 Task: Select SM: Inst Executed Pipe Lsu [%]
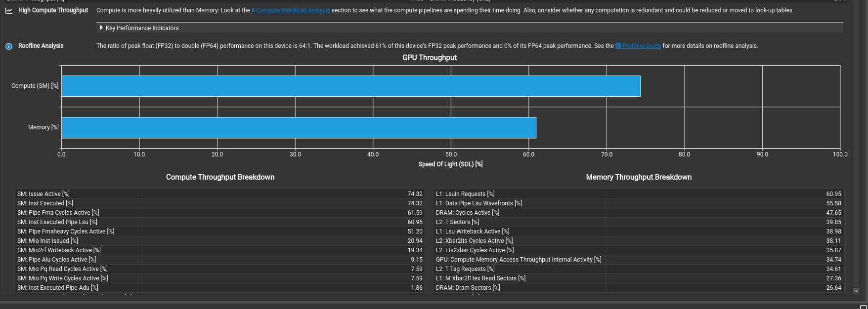pos(220,222)
